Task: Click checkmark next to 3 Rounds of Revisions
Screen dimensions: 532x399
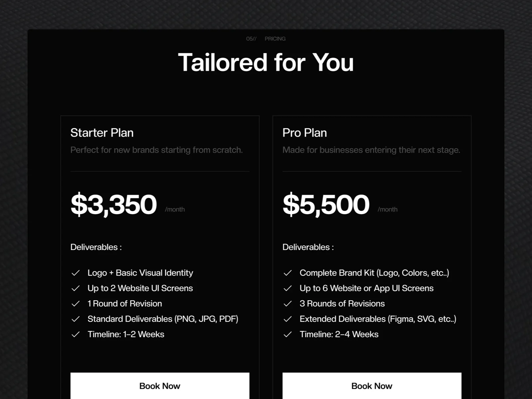Action: pos(288,304)
